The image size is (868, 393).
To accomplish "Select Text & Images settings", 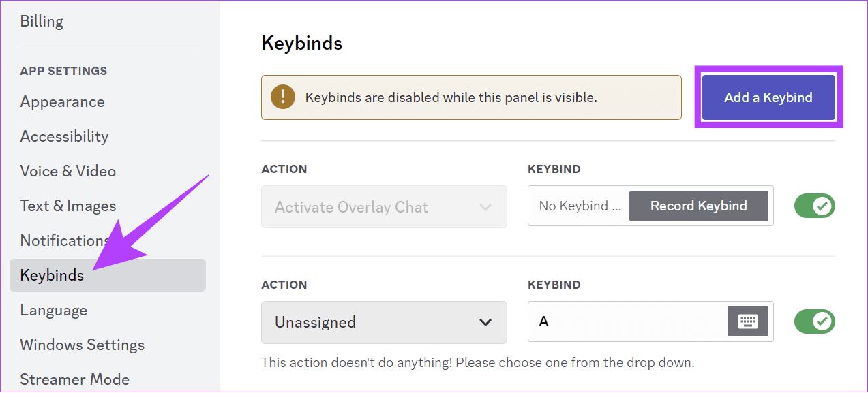I will tap(68, 206).
